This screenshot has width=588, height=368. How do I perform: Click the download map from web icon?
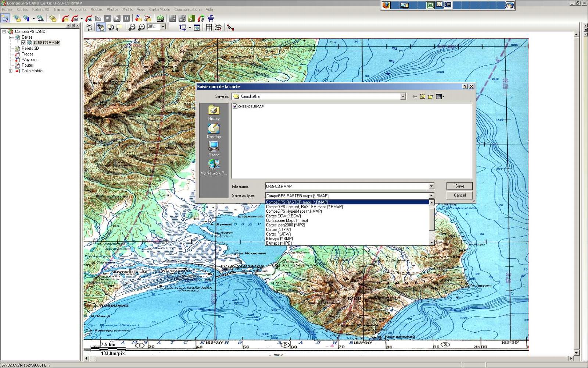click(x=40, y=18)
